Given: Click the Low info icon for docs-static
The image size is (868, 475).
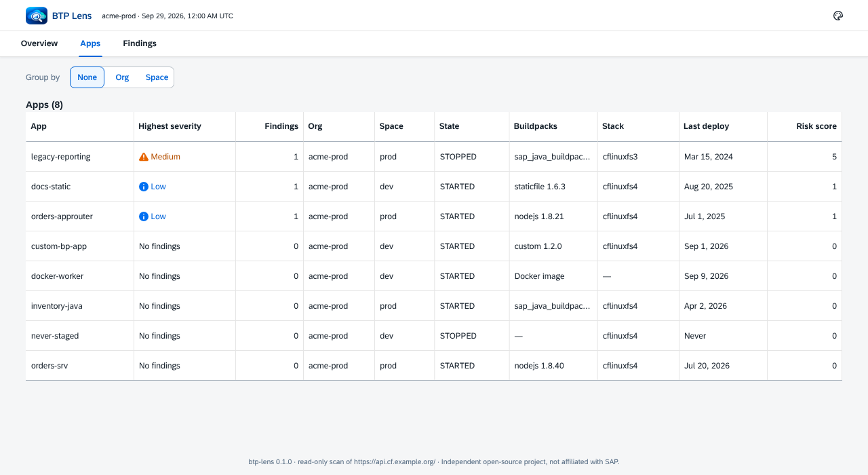Looking at the screenshot, I should click(x=144, y=187).
